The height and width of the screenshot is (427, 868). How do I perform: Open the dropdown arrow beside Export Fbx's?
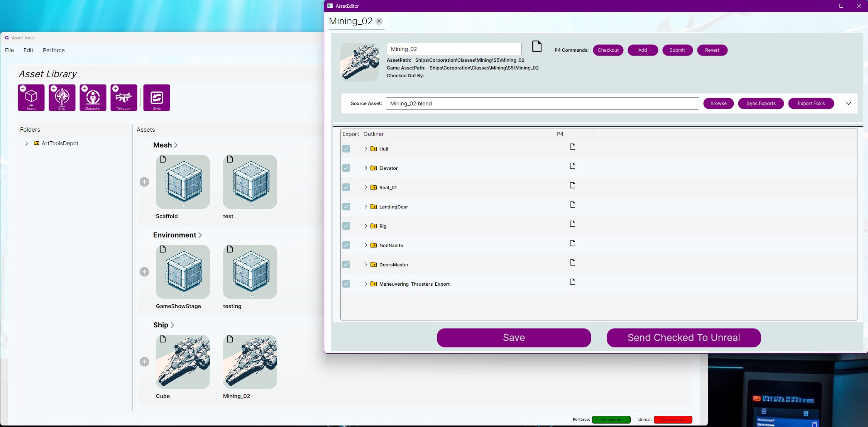click(848, 103)
